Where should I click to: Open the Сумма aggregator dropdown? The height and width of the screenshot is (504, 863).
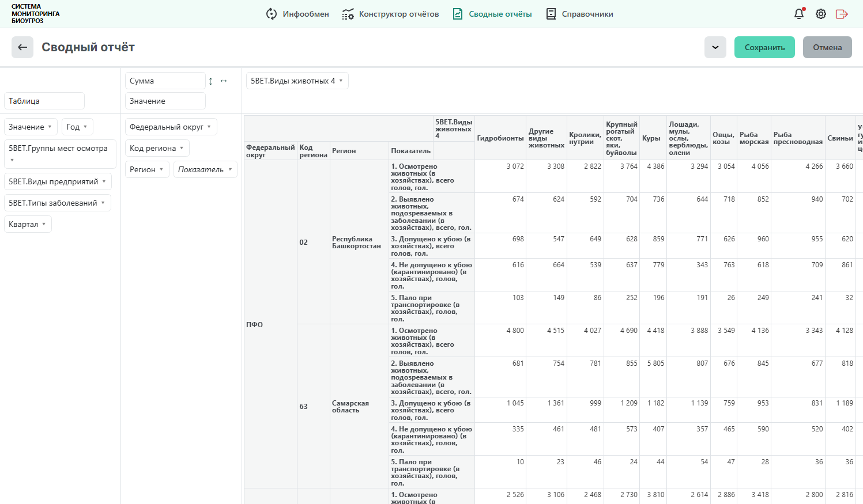coord(165,81)
